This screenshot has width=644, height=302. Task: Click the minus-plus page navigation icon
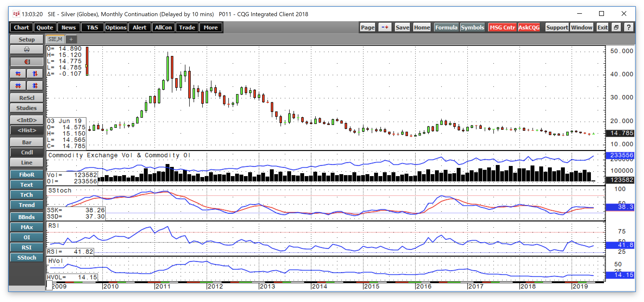click(x=385, y=27)
